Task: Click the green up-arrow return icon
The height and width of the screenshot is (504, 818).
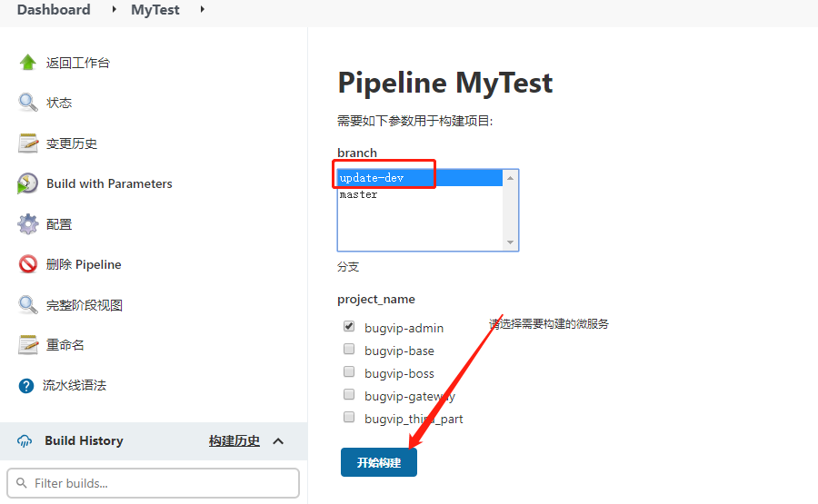Action: pos(27,62)
